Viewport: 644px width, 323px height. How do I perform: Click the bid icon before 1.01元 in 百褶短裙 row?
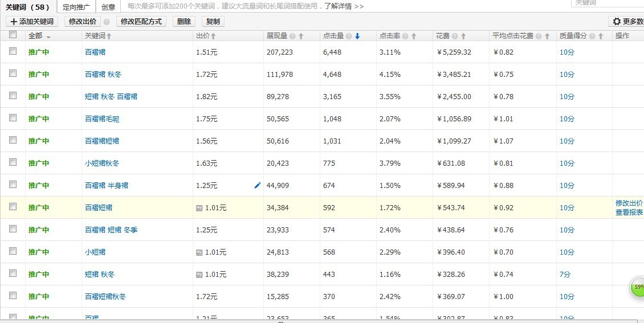(x=199, y=208)
